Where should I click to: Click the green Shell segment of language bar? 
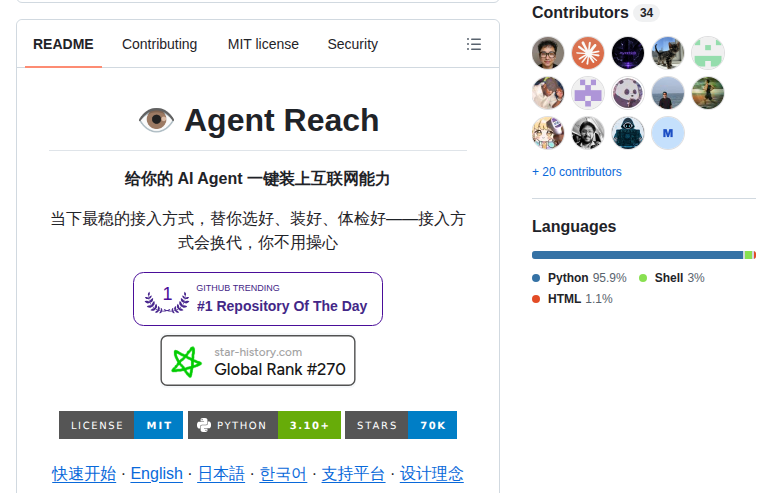[x=748, y=255]
